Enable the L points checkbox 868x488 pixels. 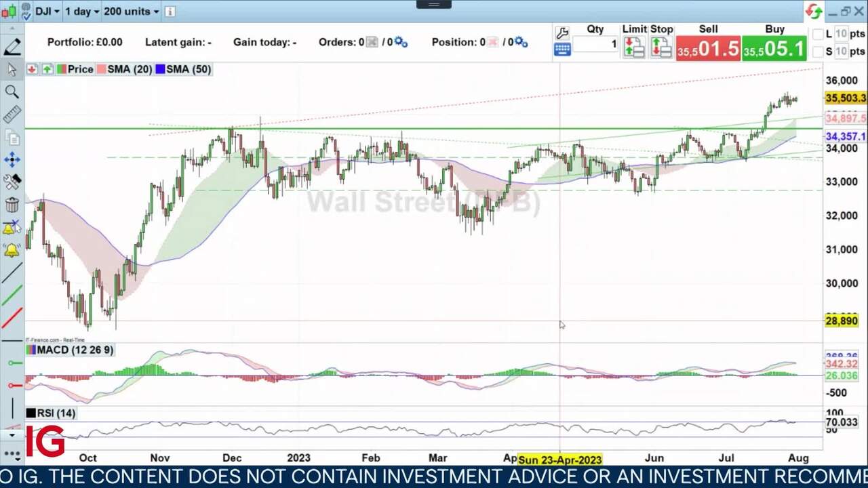[818, 34]
